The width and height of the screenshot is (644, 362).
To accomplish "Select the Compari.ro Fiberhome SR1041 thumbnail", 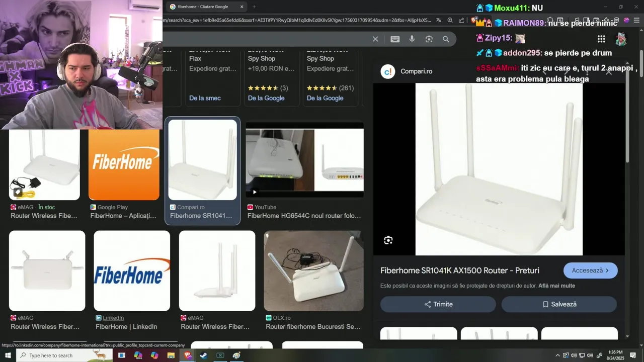I will [203, 160].
